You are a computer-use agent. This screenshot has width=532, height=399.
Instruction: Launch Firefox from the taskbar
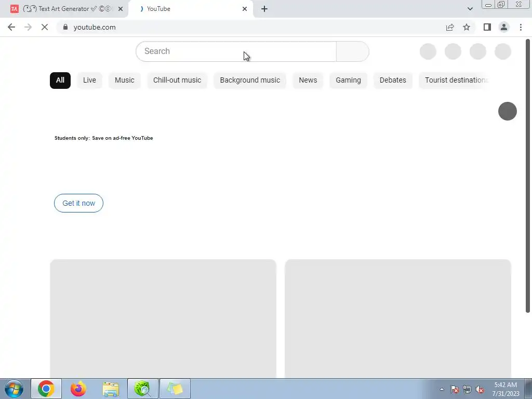pos(78,389)
